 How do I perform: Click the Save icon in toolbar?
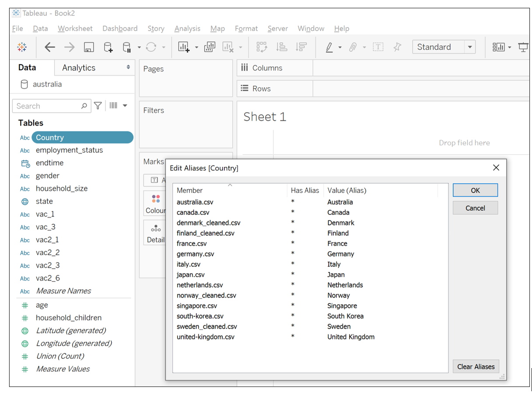[89, 47]
